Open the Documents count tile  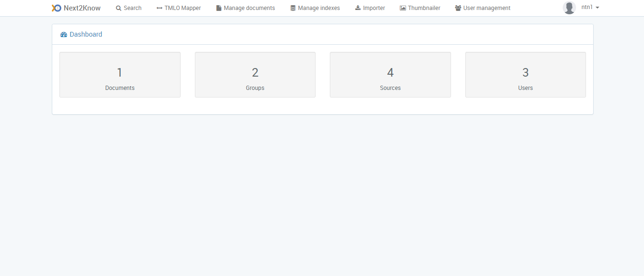tap(120, 75)
